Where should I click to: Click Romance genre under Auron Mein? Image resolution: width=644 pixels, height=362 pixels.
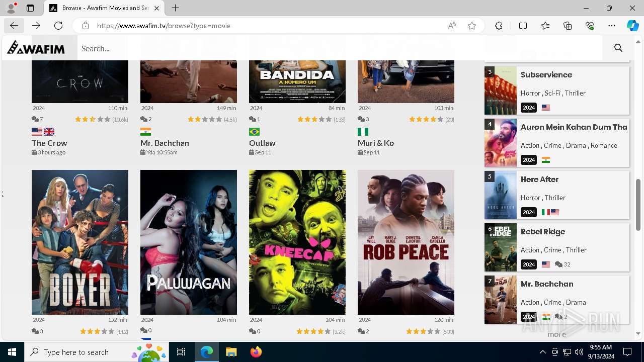(x=604, y=145)
